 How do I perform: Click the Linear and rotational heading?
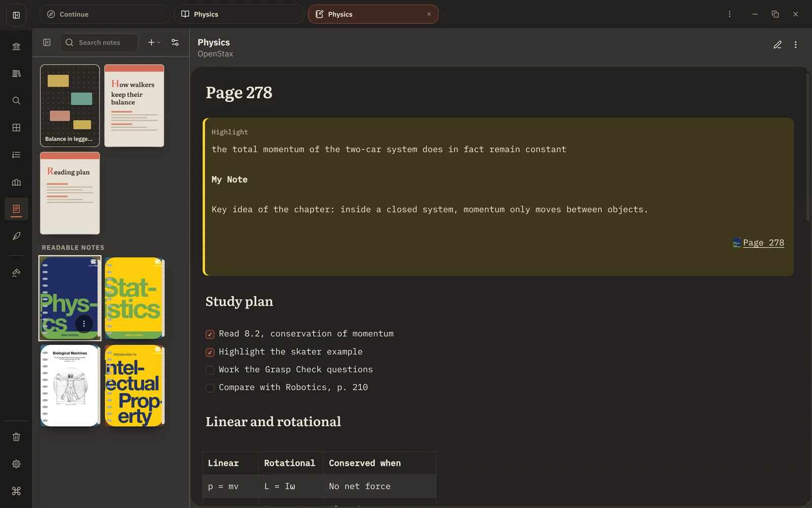click(x=274, y=422)
